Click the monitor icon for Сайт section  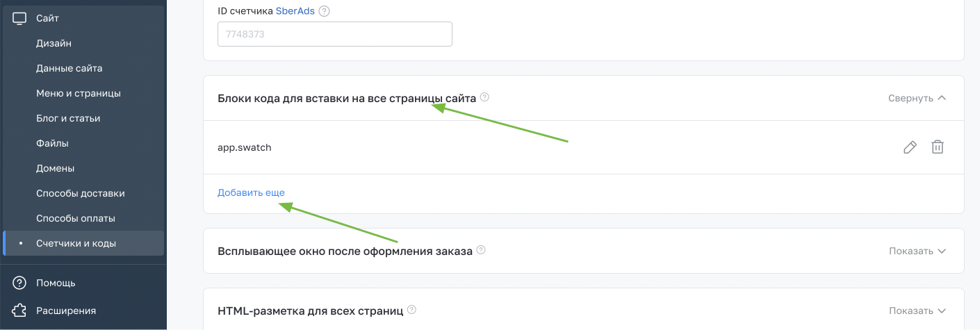tap(19, 18)
